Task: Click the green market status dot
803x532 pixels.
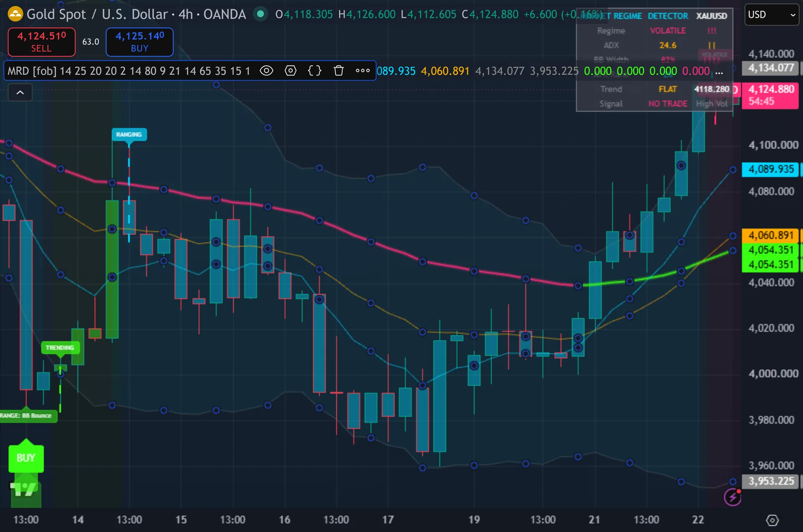Action: pyautogui.click(x=261, y=14)
